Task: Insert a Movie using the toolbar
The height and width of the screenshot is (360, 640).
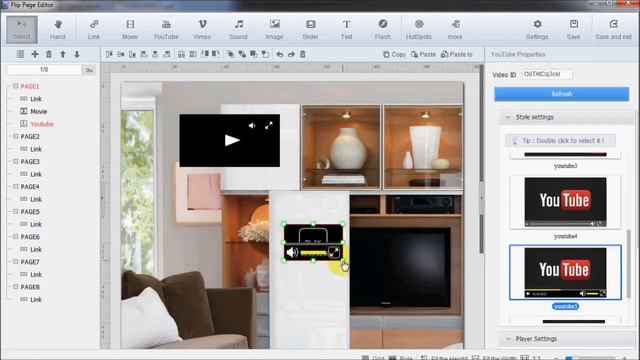Action: click(130, 29)
